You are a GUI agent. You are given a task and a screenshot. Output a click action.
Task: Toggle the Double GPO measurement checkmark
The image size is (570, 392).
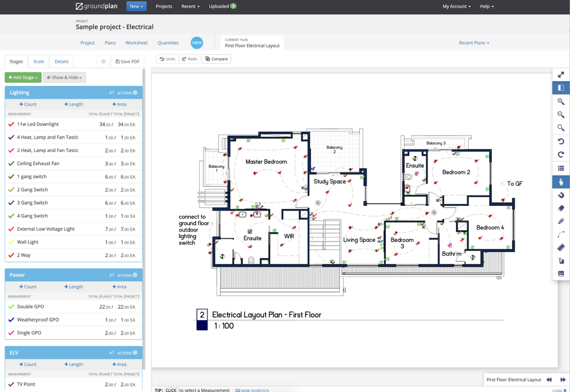[x=11, y=307]
